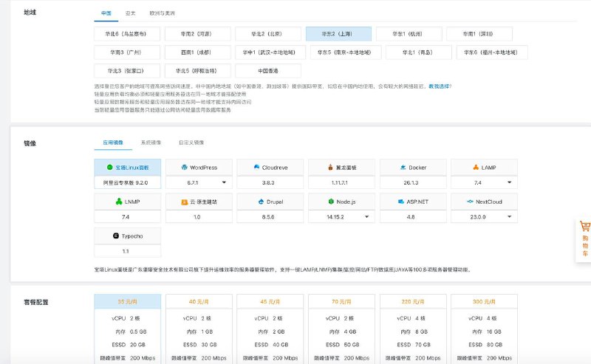This screenshot has width=591, height=364.
Task: Open the 购物车 shopping cart icon
Action: [x=585, y=227]
